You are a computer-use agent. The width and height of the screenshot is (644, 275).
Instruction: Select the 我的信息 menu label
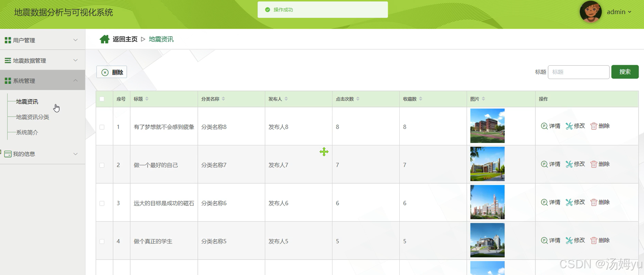click(x=24, y=154)
